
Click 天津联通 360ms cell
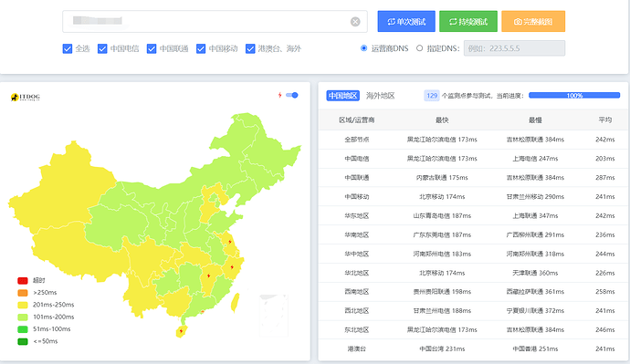point(535,273)
